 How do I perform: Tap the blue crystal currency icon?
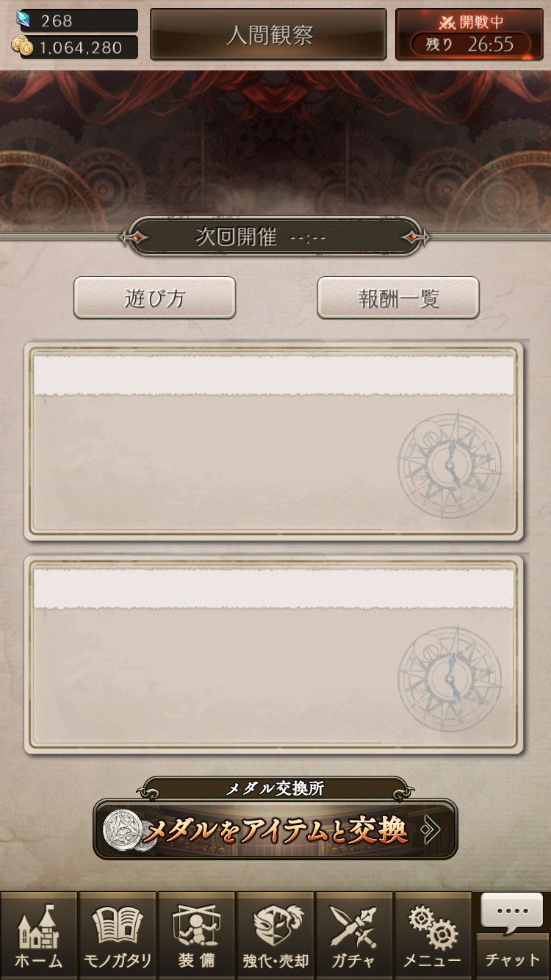click(x=24, y=21)
